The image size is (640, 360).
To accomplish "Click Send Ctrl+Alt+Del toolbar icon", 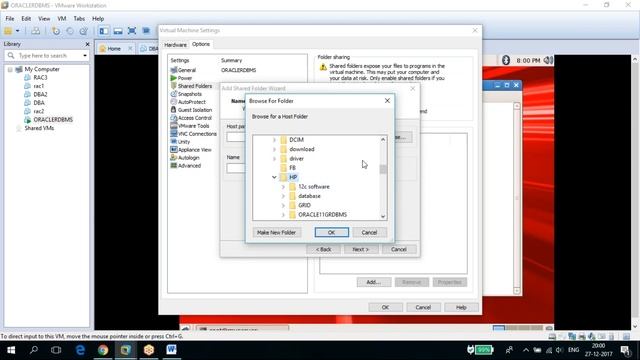I will (36, 31).
